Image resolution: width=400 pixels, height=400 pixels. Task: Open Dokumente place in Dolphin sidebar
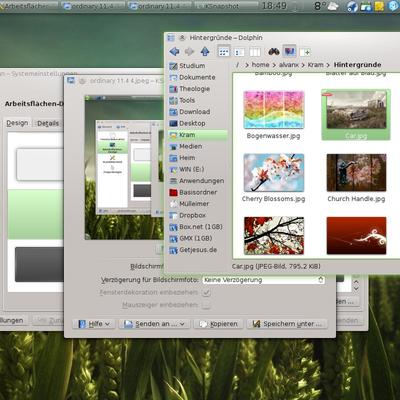[x=197, y=77]
